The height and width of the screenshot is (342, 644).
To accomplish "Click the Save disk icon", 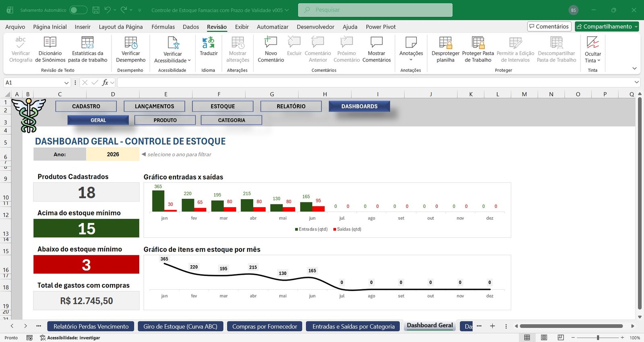I will tap(96, 10).
